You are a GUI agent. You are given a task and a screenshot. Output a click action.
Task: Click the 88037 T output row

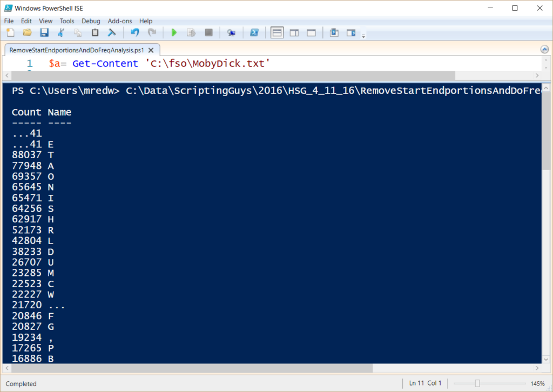[33, 155]
